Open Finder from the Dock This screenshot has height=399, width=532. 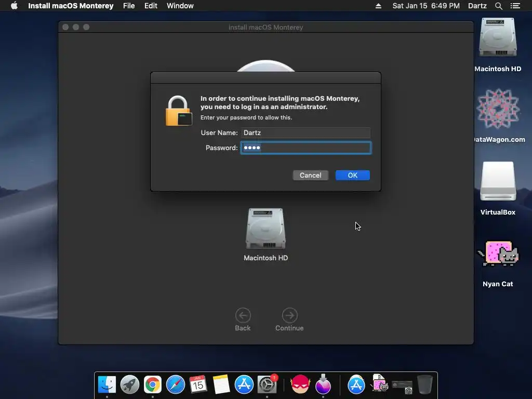pos(107,385)
